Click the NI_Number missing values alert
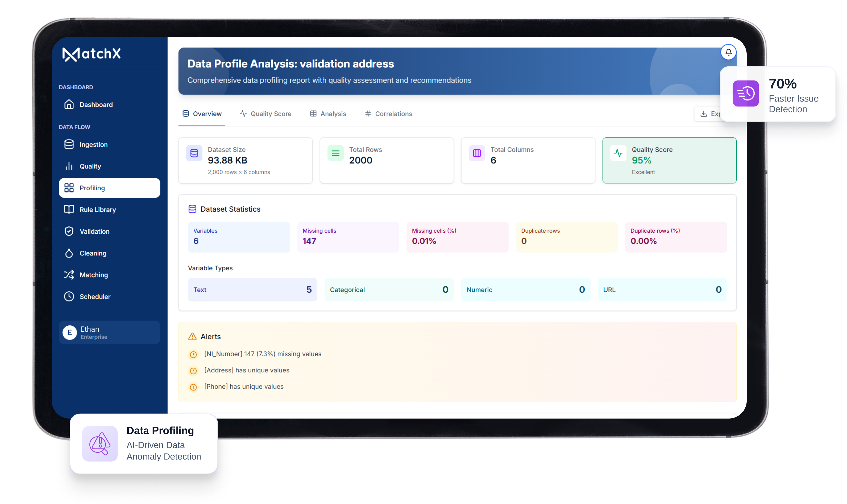 pyautogui.click(x=262, y=354)
